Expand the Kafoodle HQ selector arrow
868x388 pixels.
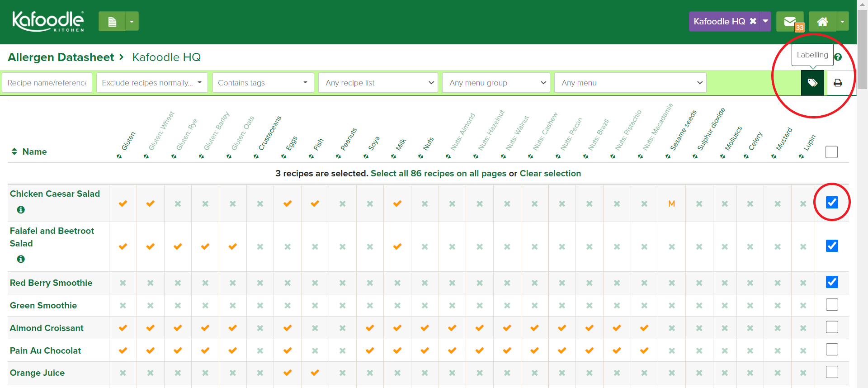click(x=765, y=21)
